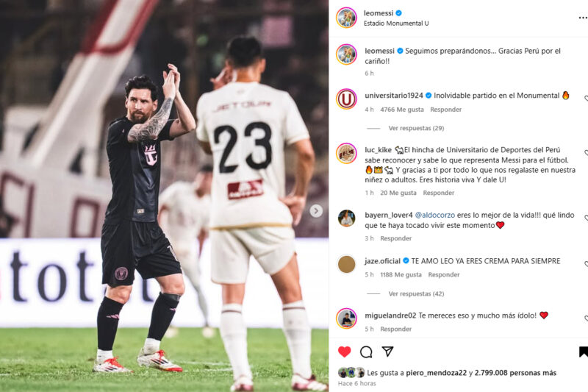The width and height of the screenshot is (588, 392).
Task: Open the bayern_lover4 profile avatar
Action: 346,218
